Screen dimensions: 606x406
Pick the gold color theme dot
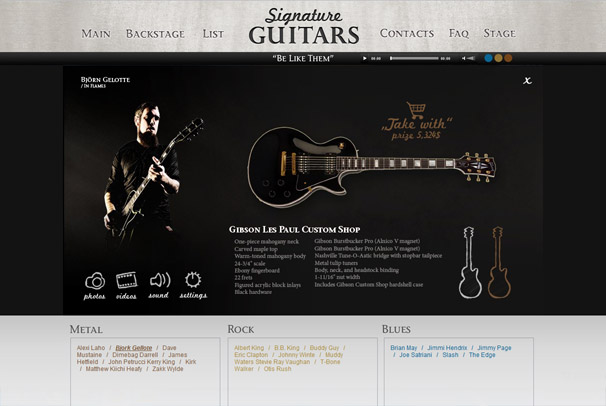(x=499, y=58)
